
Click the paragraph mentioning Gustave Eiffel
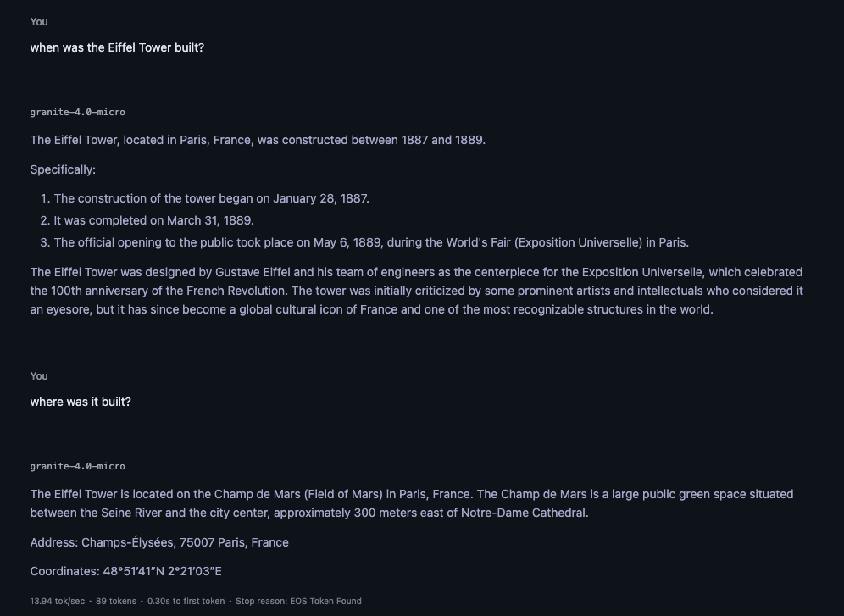coord(416,291)
